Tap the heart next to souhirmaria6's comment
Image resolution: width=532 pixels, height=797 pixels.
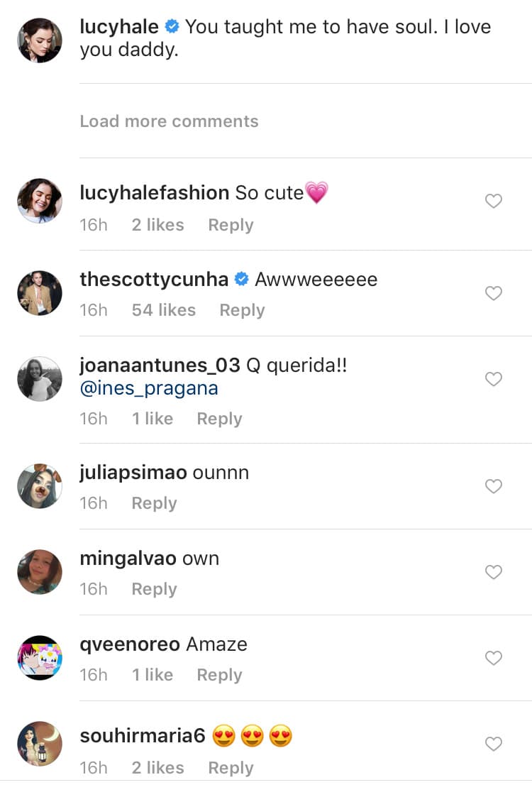[x=494, y=744]
